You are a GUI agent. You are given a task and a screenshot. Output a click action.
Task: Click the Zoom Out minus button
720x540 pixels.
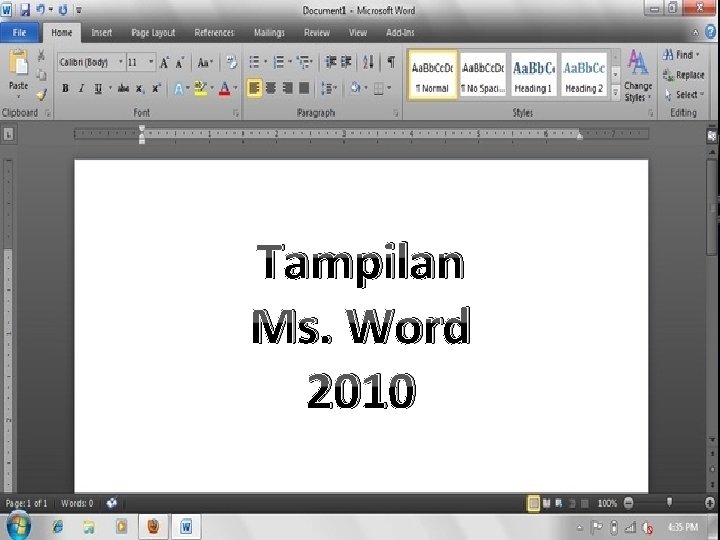629,503
